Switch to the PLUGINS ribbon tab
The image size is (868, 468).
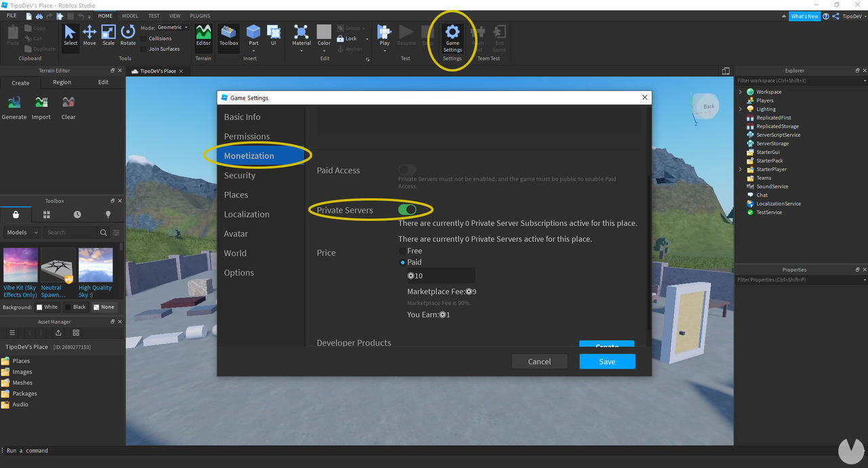[x=199, y=16]
